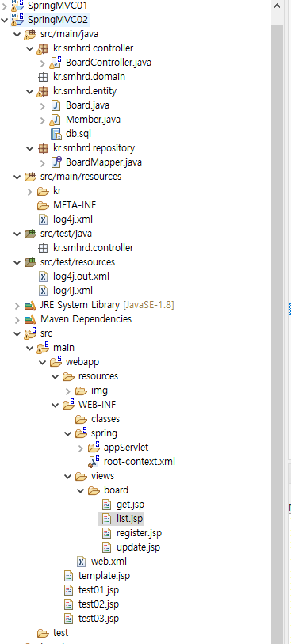Viewport: 291px width, 644px height.
Task: Select the test folder label under src
Action: coord(61,632)
